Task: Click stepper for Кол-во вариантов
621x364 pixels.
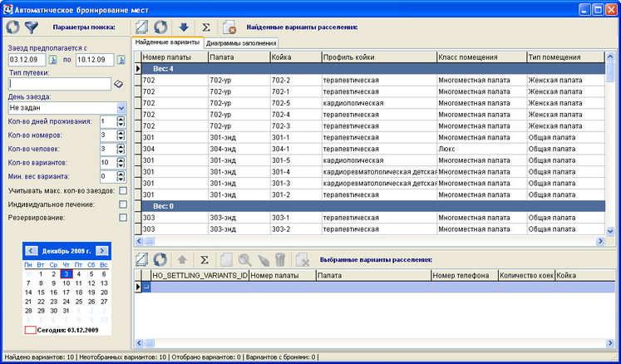Action: 121,163
